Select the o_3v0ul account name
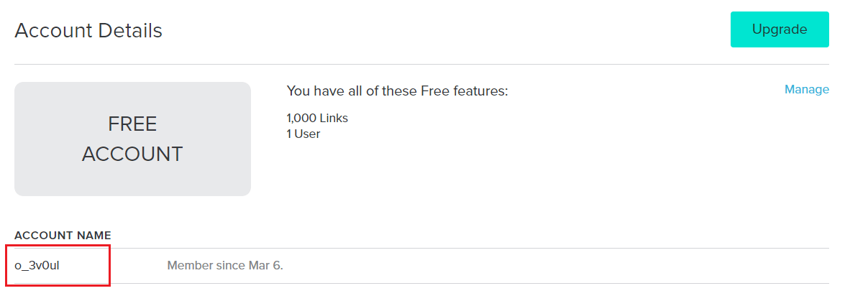 click(37, 266)
